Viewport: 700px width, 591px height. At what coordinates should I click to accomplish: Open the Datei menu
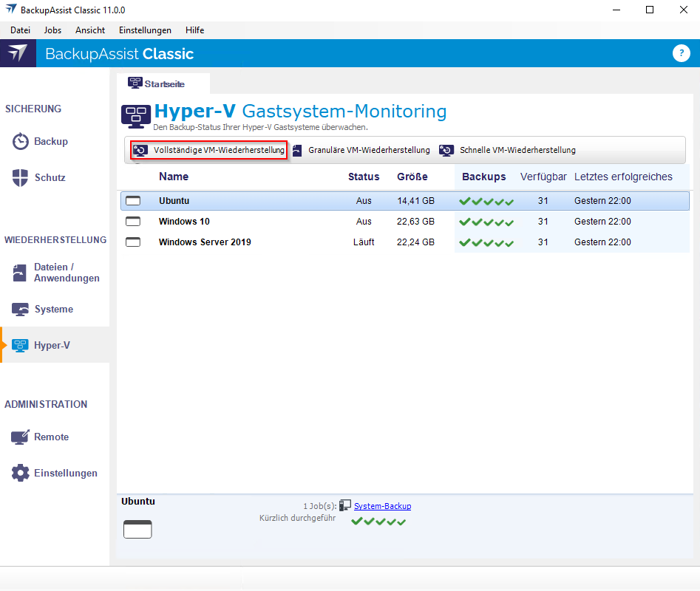[20, 30]
